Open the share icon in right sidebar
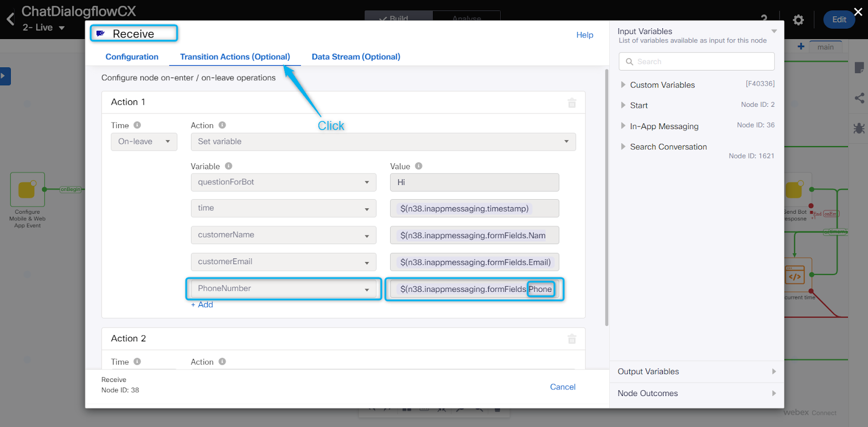Image resolution: width=868 pixels, height=427 pixels. (x=859, y=98)
